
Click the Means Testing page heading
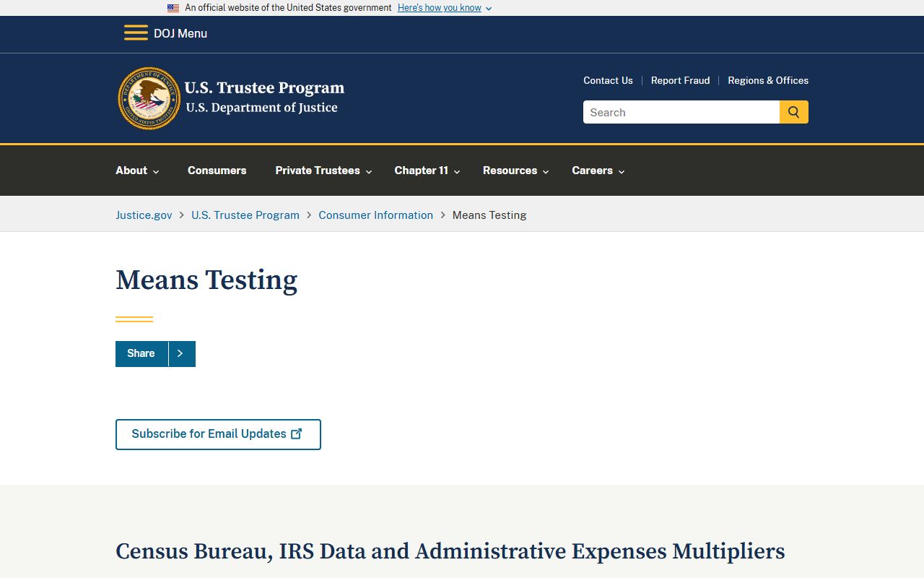tap(206, 280)
